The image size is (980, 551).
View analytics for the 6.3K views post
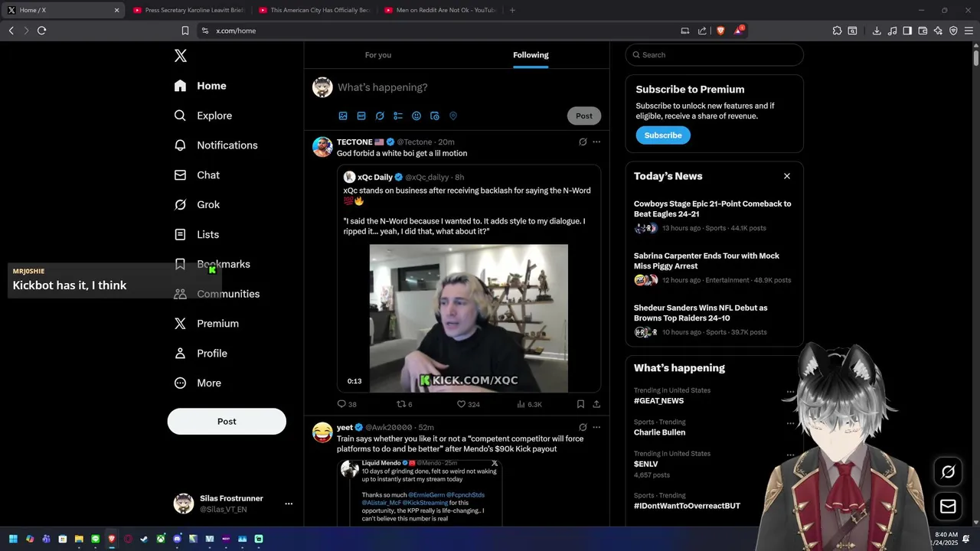529,404
